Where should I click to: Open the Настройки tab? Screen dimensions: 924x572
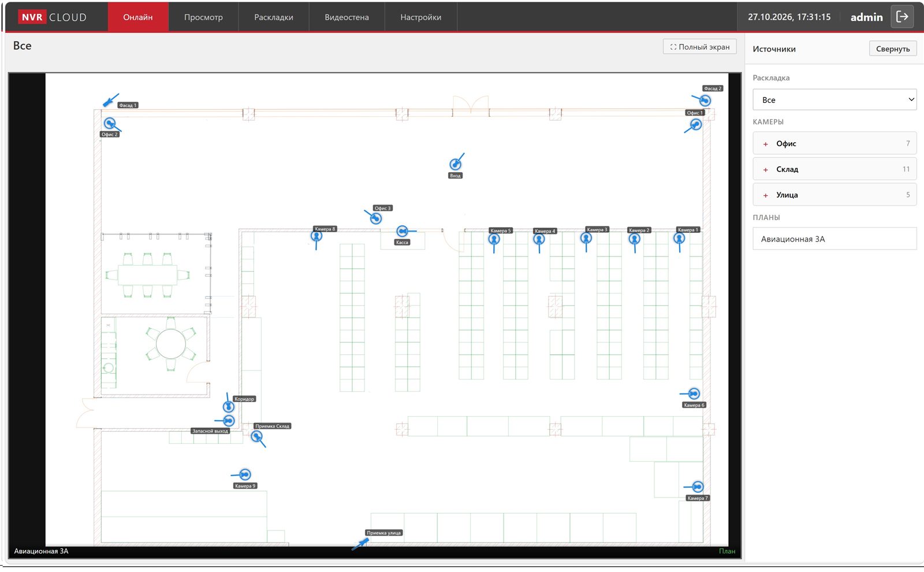[x=421, y=17]
